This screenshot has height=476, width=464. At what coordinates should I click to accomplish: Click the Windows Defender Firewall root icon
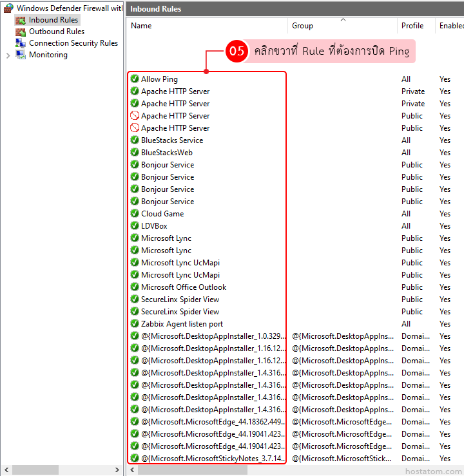(8, 8)
